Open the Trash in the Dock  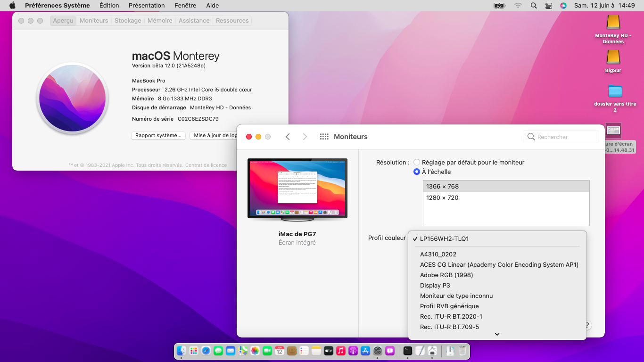tap(462, 351)
